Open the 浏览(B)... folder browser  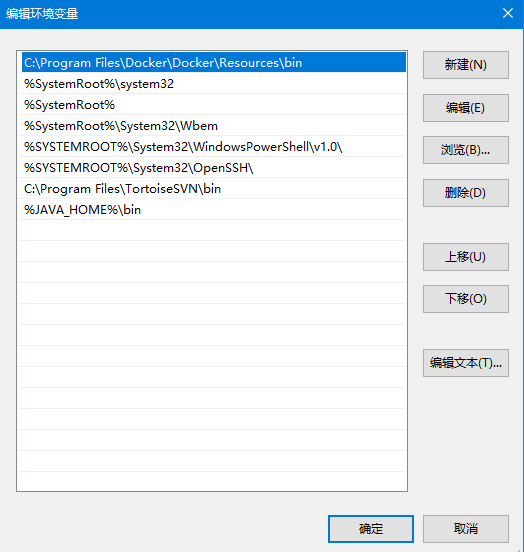click(466, 150)
